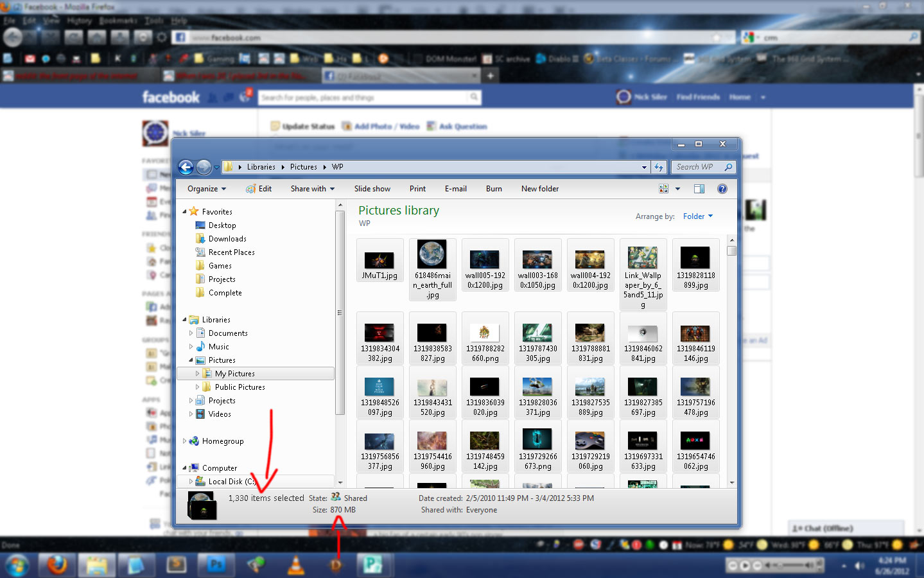Select the Games folder in Favorites
The image size is (924, 578).
coord(220,266)
